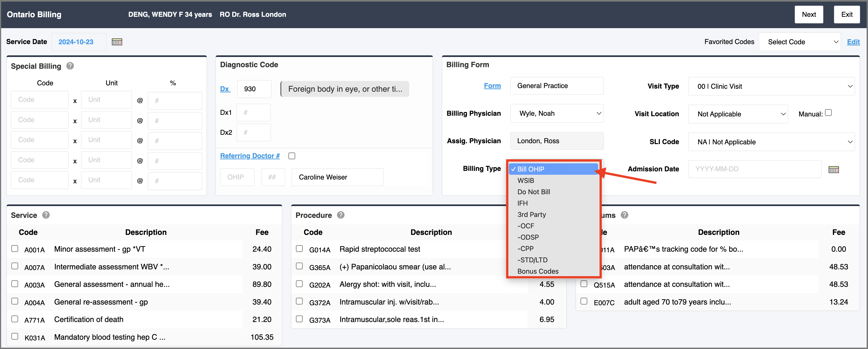The image size is (868, 349).
Task: Click the Next button
Action: 809,15
